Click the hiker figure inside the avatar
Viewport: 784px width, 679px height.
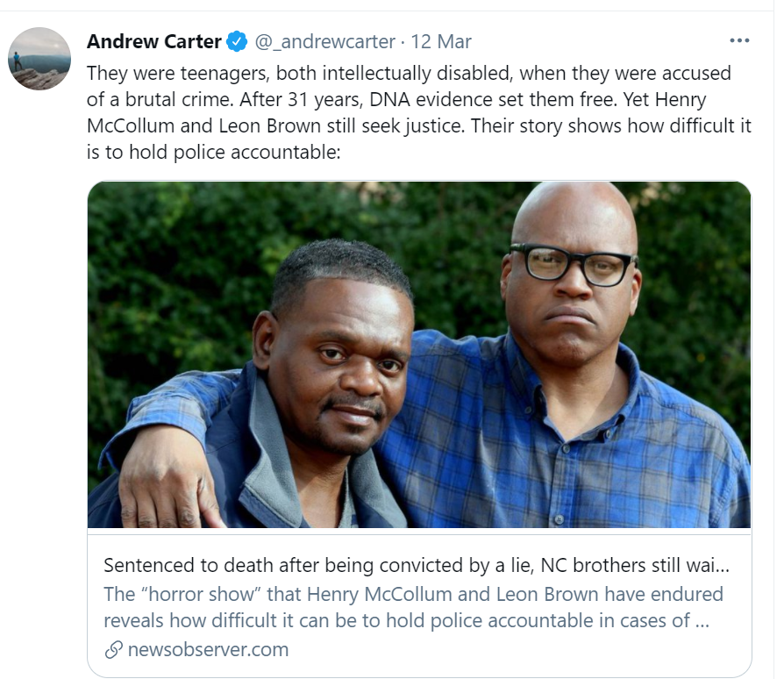(x=18, y=61)
